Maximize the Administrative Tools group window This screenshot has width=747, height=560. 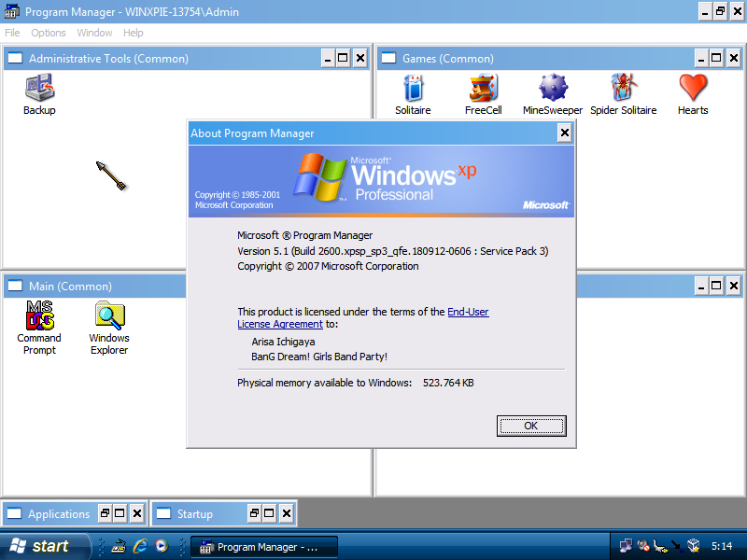[x=343, y=58]
